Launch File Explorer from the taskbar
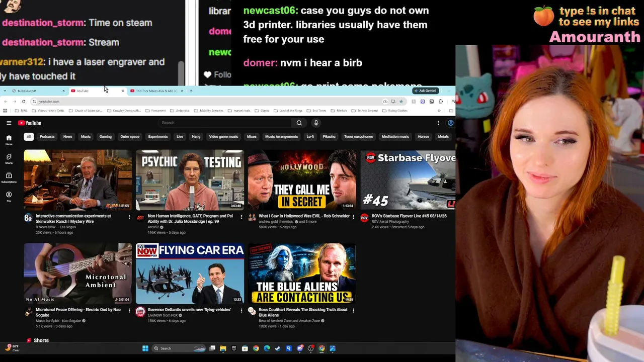The width and height of the screenshot is (644, 362). click(x=223, y=348)
